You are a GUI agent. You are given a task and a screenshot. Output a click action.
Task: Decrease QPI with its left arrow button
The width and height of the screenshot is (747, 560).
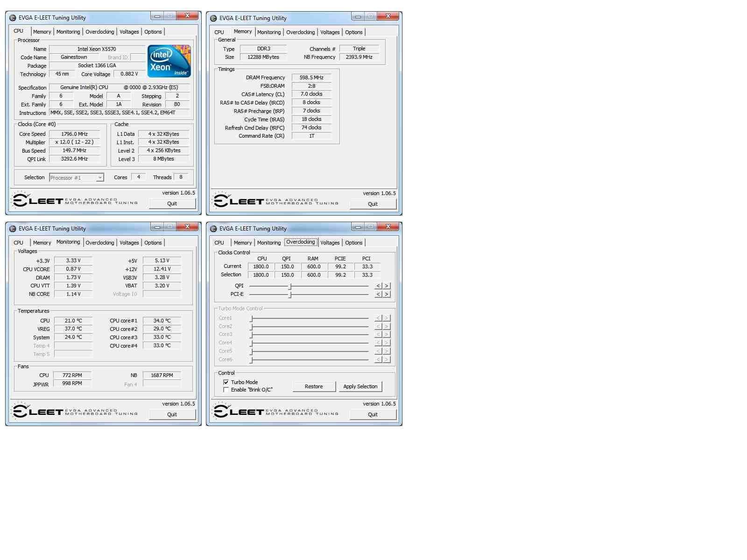click(379, 286)
